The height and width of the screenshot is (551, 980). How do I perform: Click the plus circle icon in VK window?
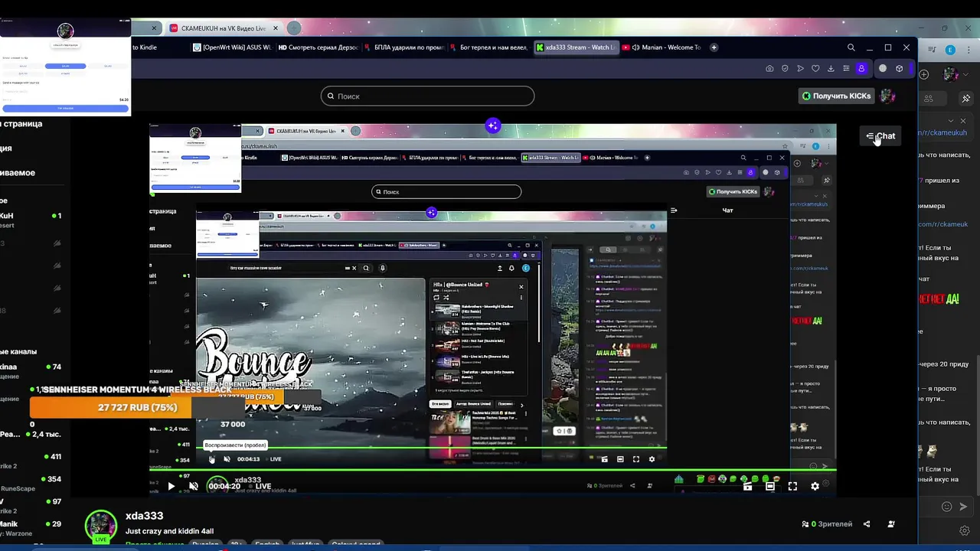(x=924, y=74)
